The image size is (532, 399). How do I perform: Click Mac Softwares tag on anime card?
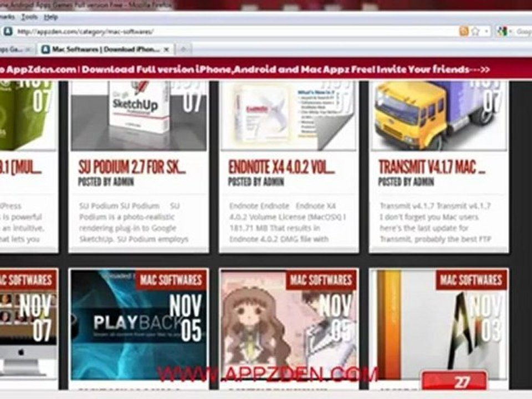(321, 280)
